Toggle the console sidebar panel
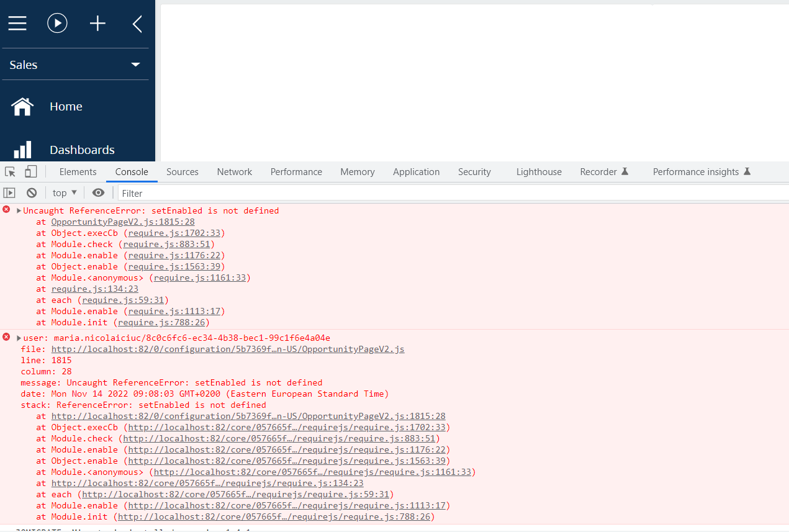Viewport: 789px width, 532px height. 9,193
